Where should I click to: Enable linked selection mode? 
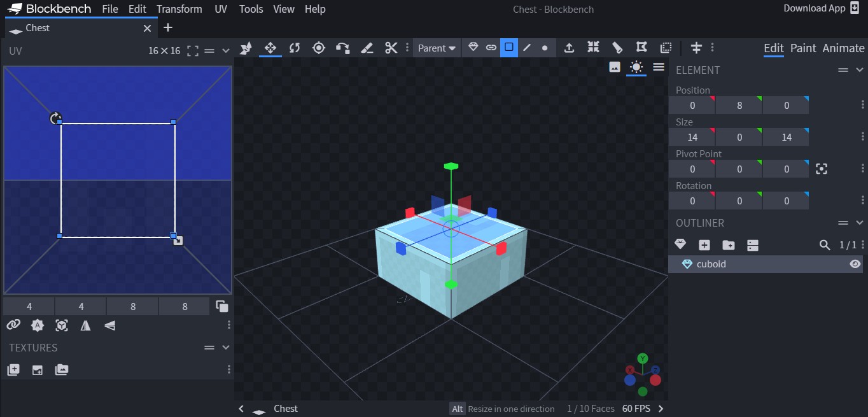[x=491, y=48]
